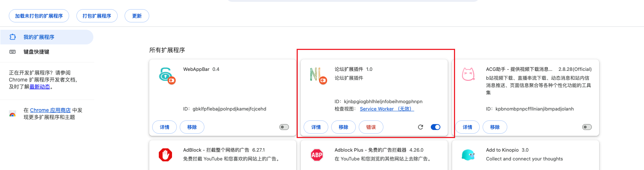
Task: Click the ACG助手 pink cat icon
Action: click(x=468, y=75)
